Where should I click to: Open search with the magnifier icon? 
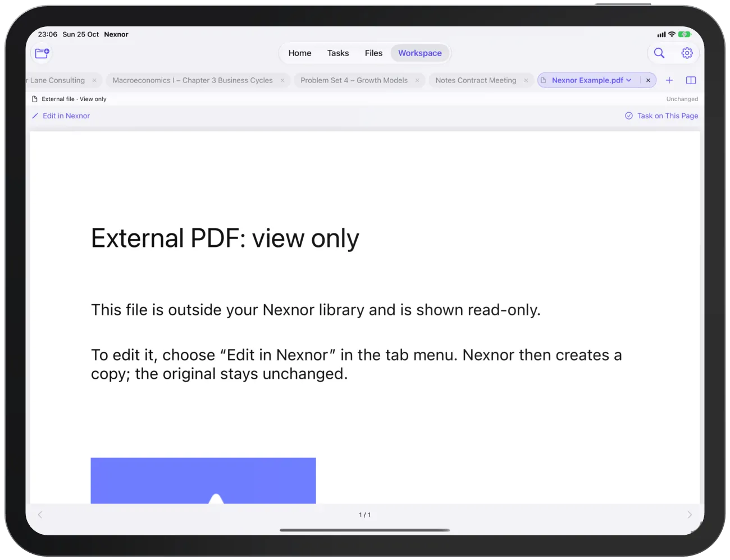pos(659,53)
